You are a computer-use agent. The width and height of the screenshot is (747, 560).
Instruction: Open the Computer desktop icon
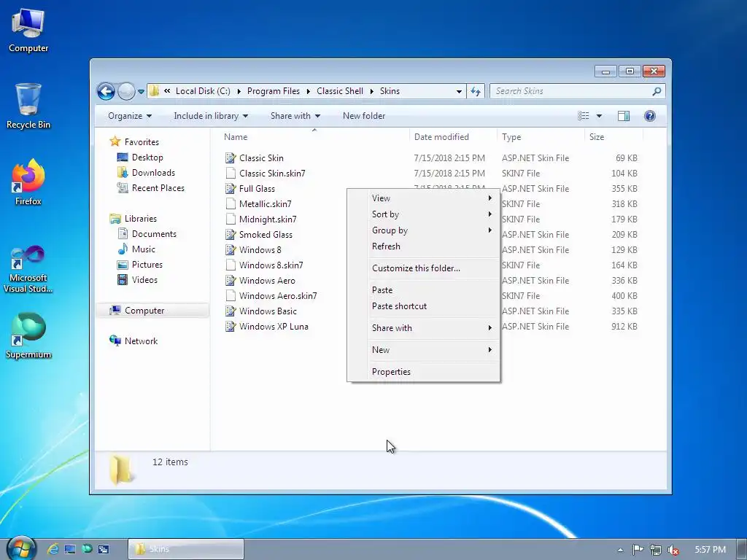tap(28, 31)
